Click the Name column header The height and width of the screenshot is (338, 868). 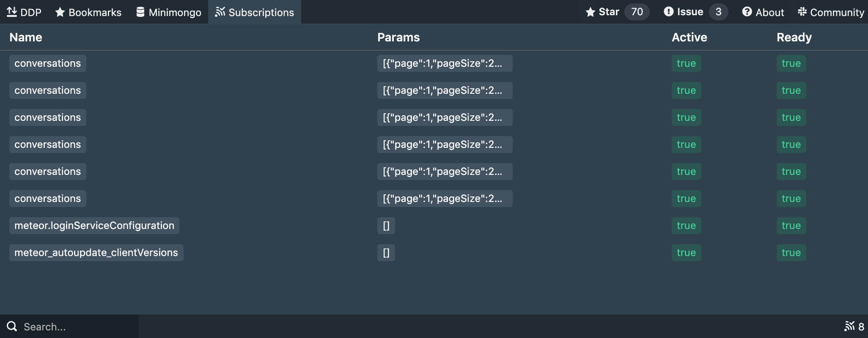(x=26, y=37)
